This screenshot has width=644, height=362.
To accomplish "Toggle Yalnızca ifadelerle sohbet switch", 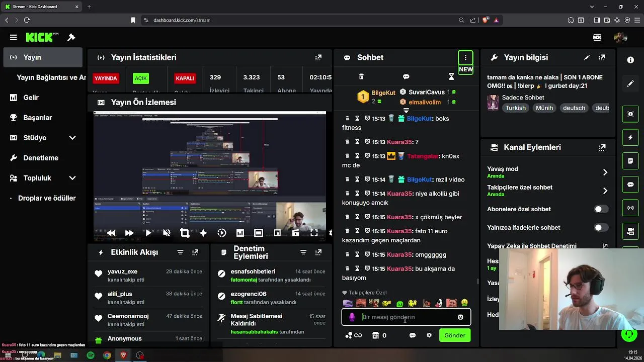I will click(601, 228).
